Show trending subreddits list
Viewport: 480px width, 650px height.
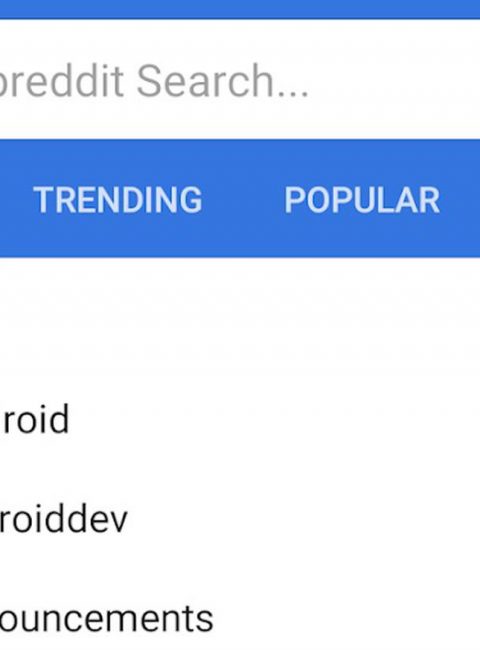click(x=118, y=200)
